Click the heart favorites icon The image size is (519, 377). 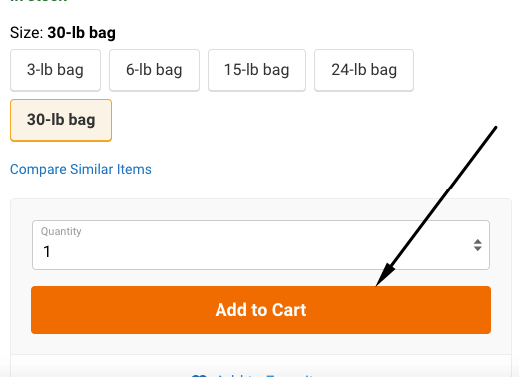(x=199, y=376)
